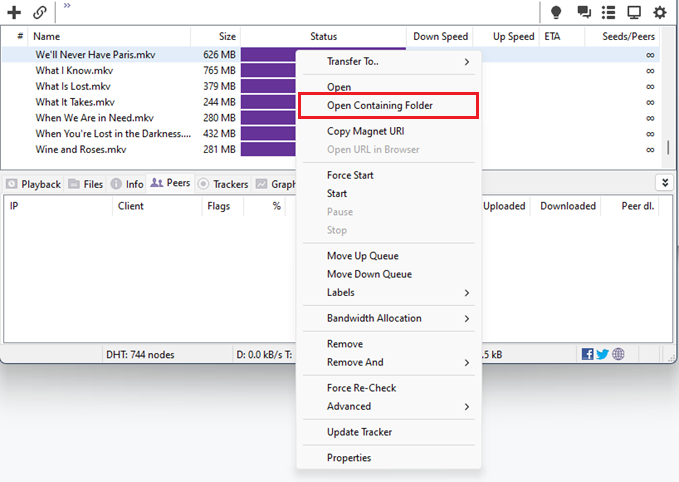The image size is (679, 482).
Task: Open the Transfer To.. submenu
Action: click(389, 61)
